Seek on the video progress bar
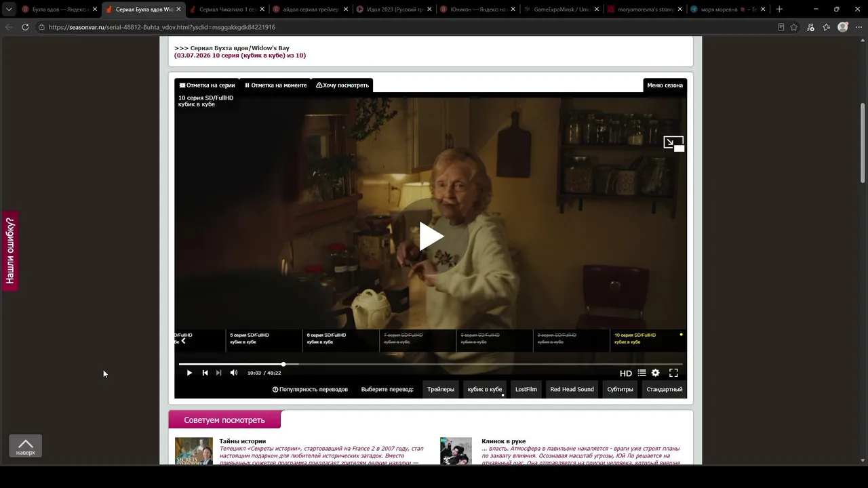The image size is (868, 488). [x=430, y=365]
